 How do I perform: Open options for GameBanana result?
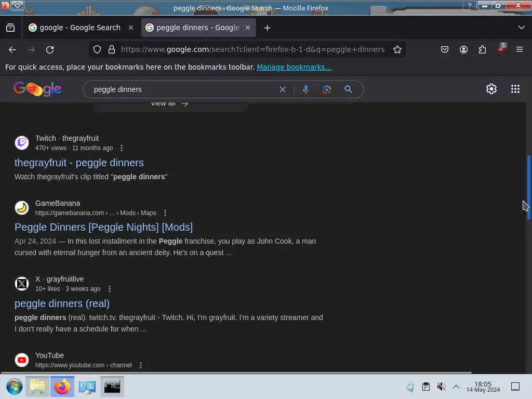(x=165, y=213)
